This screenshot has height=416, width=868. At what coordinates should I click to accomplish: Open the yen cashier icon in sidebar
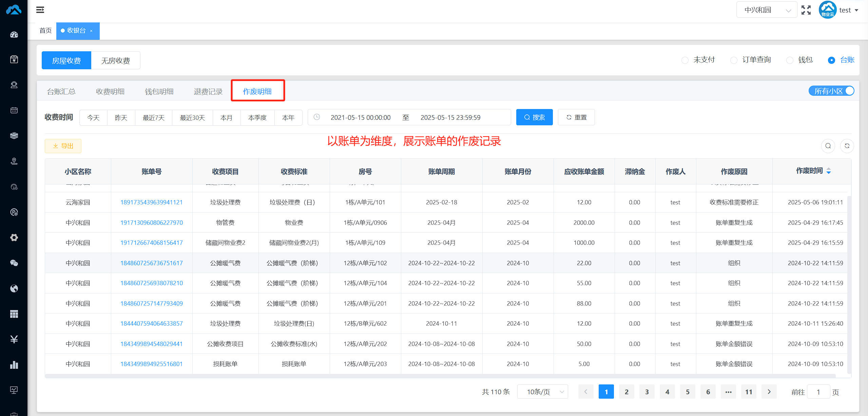(x=14, y=59)
